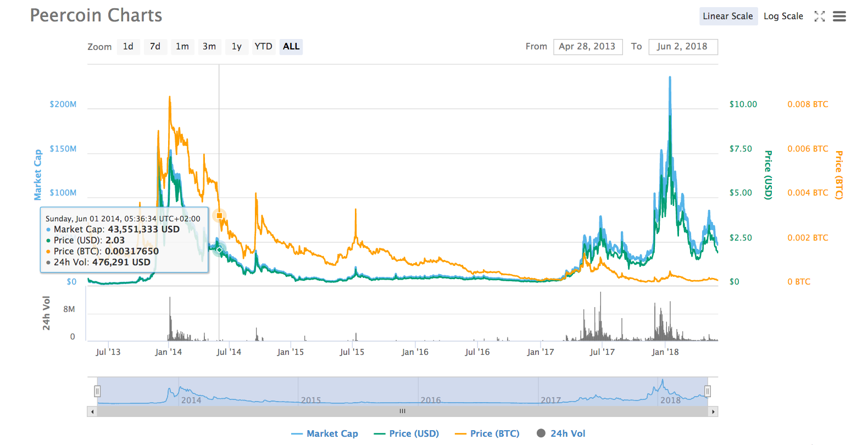Set zoom to 1d
Viewport: 868px width, 445px height.
[x=128, y=47]
